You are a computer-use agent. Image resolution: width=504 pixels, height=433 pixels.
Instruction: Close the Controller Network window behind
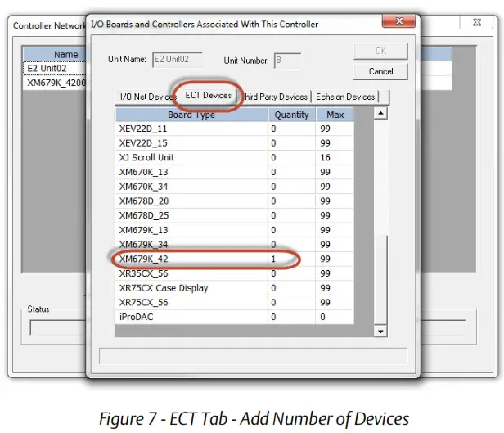point(477,22)
